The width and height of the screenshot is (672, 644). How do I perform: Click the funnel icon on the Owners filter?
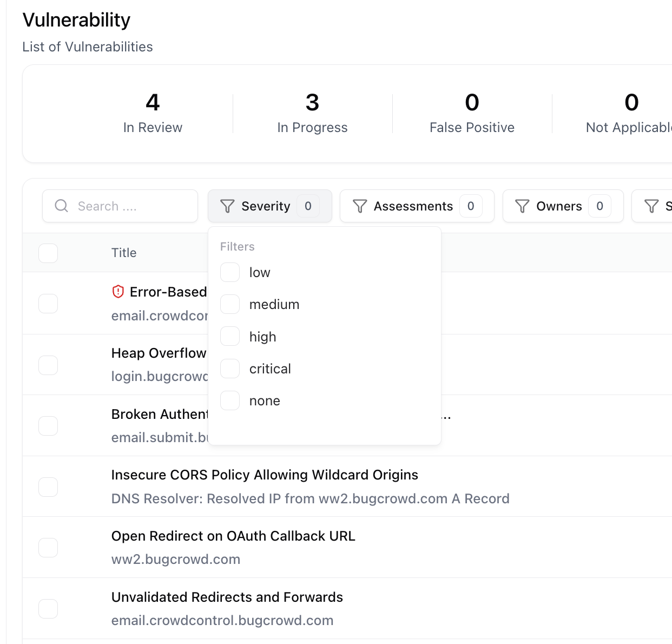pyautogui.click(x=522, y=206)
